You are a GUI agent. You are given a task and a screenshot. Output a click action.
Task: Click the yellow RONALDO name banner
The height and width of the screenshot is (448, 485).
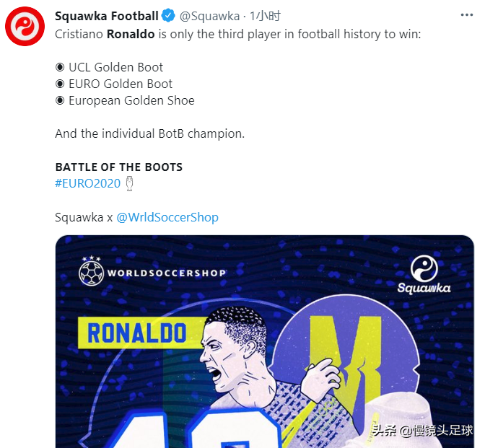137,333
